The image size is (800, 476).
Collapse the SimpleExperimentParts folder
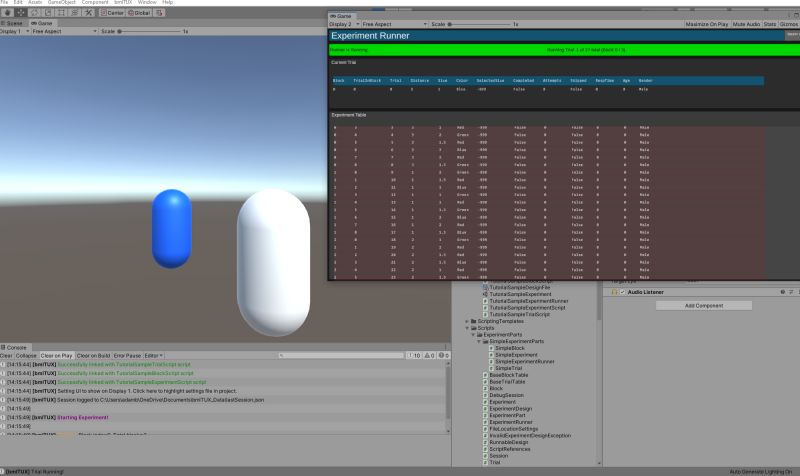(479, 341)
